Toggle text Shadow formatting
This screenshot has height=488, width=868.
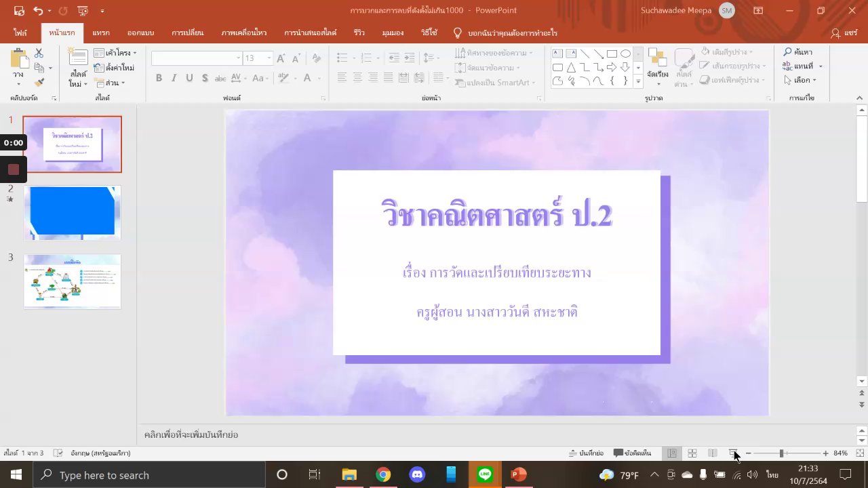[x=204, y=78]
